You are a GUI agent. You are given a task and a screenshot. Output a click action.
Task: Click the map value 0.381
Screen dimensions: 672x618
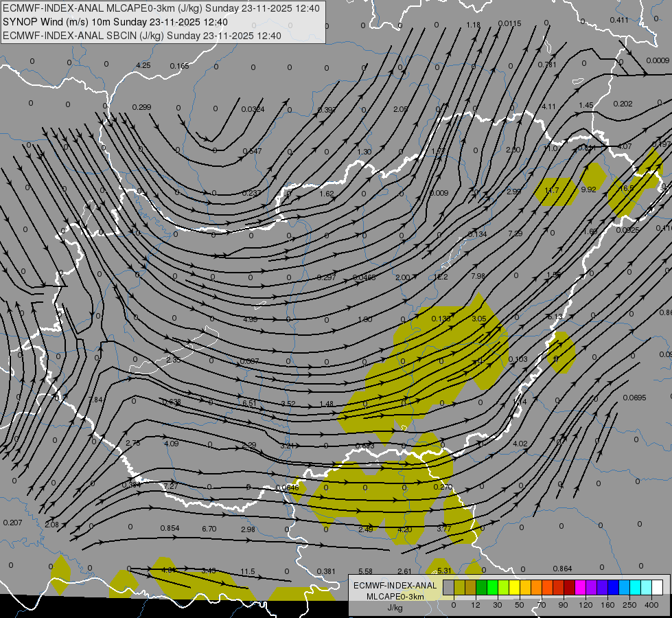(x=326, y=572)
